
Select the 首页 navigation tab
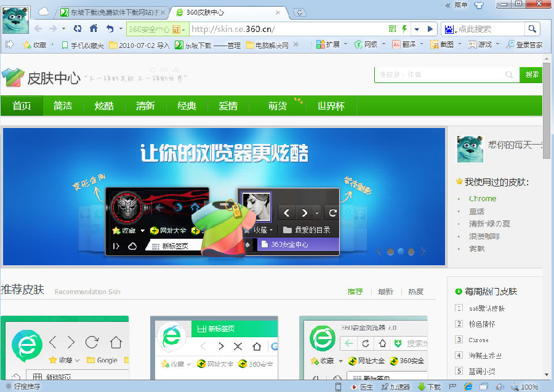point(22,106)
